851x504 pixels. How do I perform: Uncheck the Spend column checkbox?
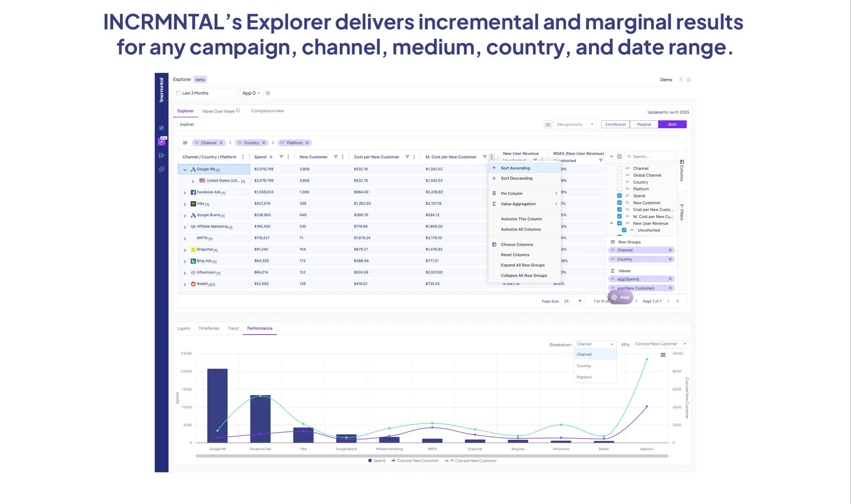tap(619, 196)
